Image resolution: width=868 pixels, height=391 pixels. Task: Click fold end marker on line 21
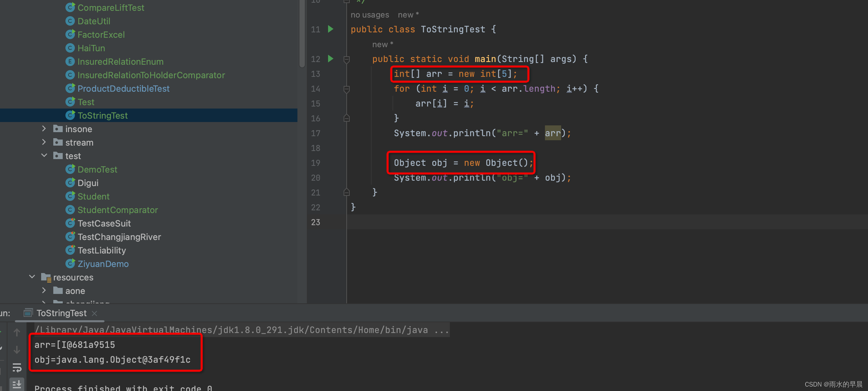(x=346, y=192)
